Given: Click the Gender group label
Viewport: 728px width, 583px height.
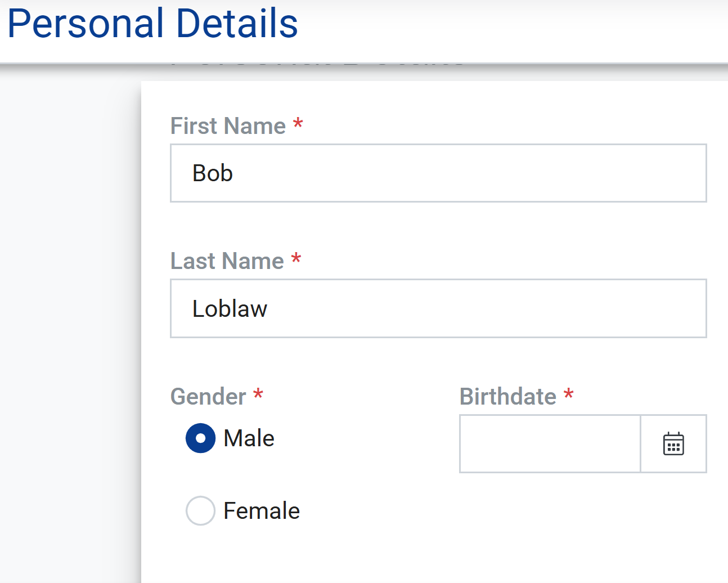Looking at the screenshot, I should coord(208,397).
